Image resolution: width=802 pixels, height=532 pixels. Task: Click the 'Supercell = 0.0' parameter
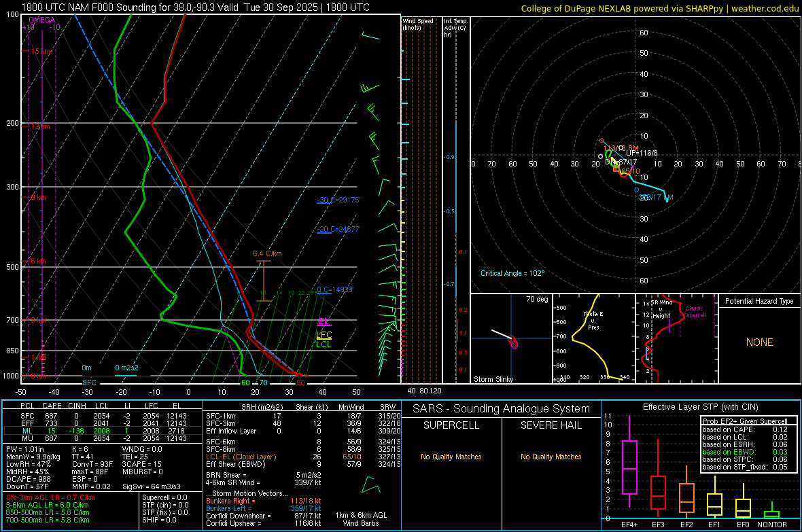164,497
